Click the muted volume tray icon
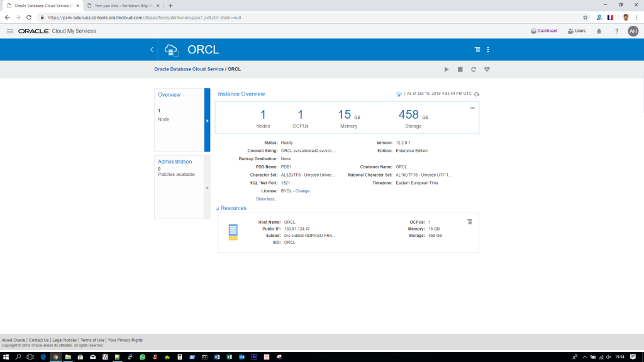 [609, 357]
